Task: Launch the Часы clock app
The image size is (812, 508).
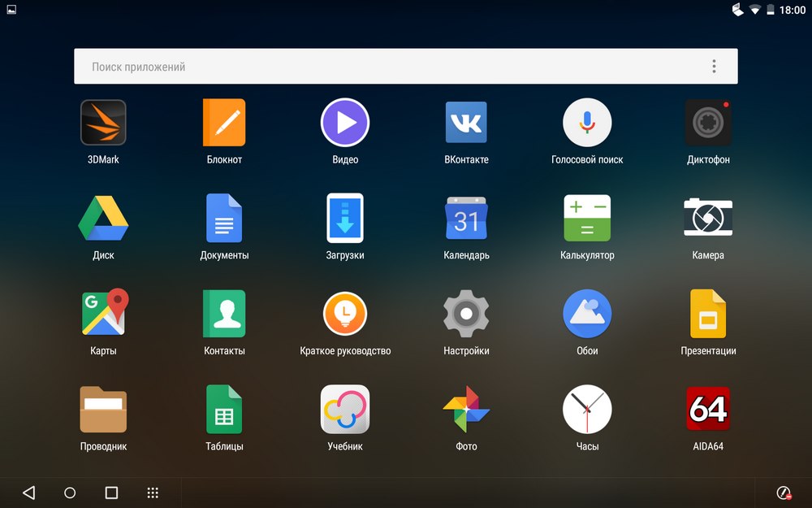Action: tap(587, 410)
